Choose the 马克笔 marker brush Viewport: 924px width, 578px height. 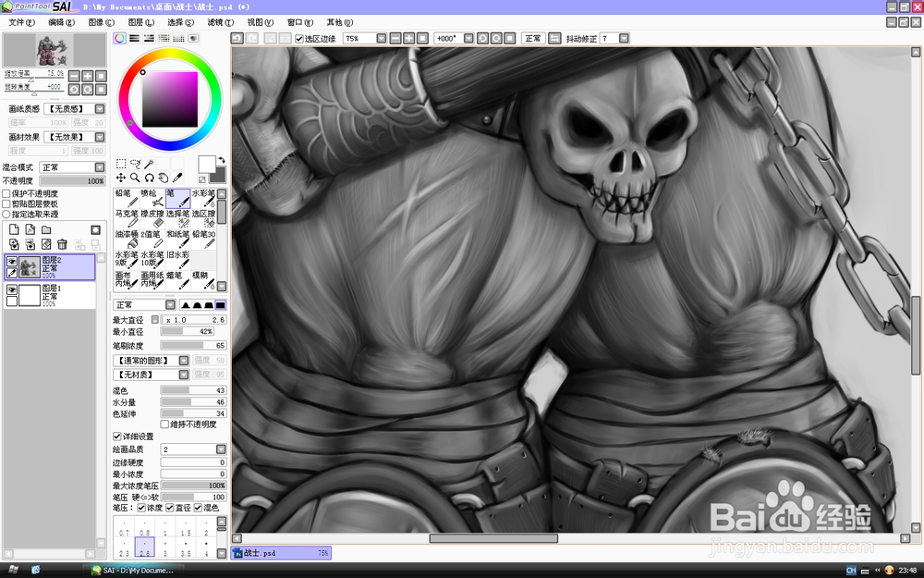[x=126, y=219]
